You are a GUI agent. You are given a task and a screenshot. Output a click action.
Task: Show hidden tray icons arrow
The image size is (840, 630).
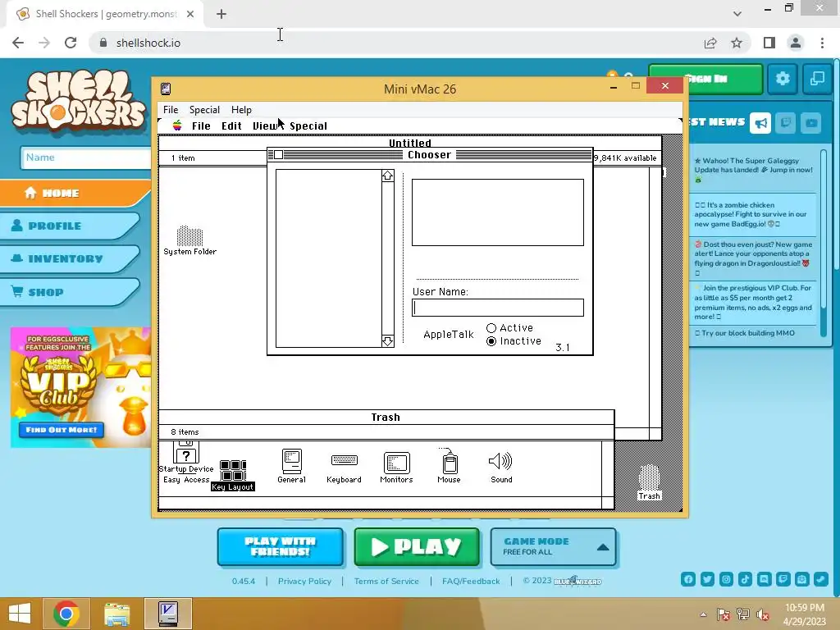point(703,614)
